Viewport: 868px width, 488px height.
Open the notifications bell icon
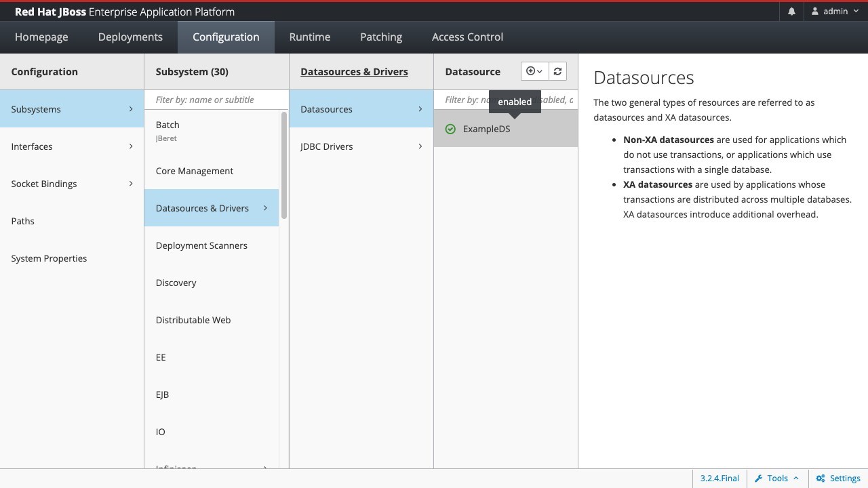pos(791,12)
